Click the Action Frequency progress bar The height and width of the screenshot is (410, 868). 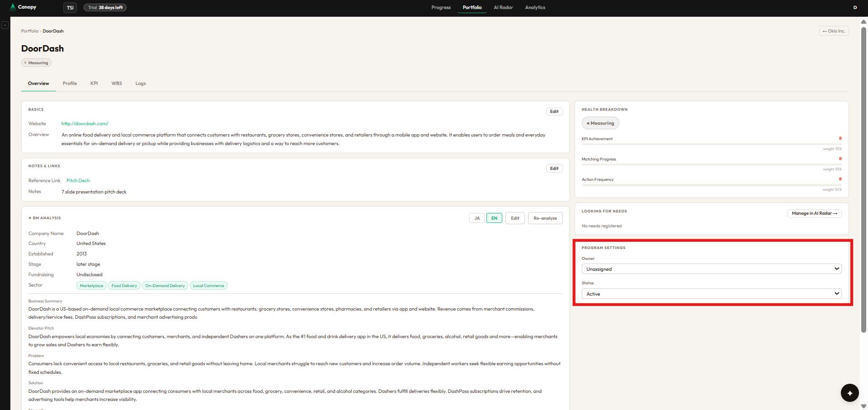coord(712,185)
